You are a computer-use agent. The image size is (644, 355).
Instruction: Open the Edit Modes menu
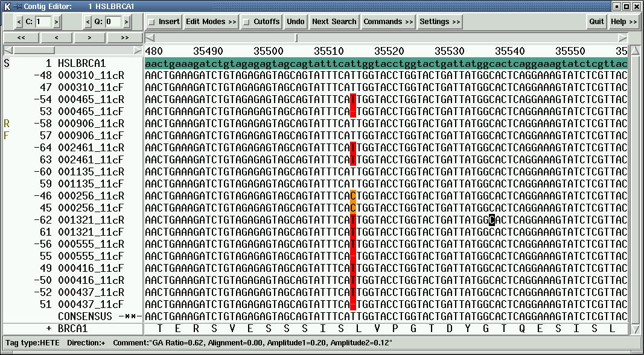pos(211,22)
